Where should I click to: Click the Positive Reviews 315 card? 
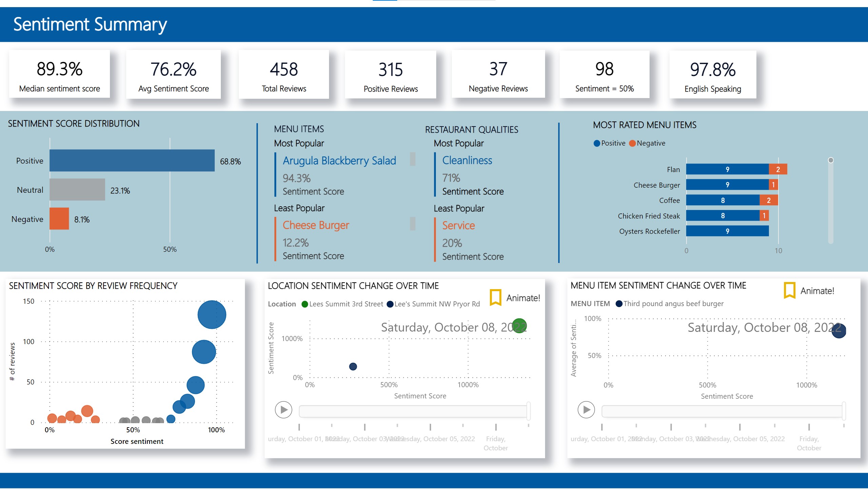point(390,74)
